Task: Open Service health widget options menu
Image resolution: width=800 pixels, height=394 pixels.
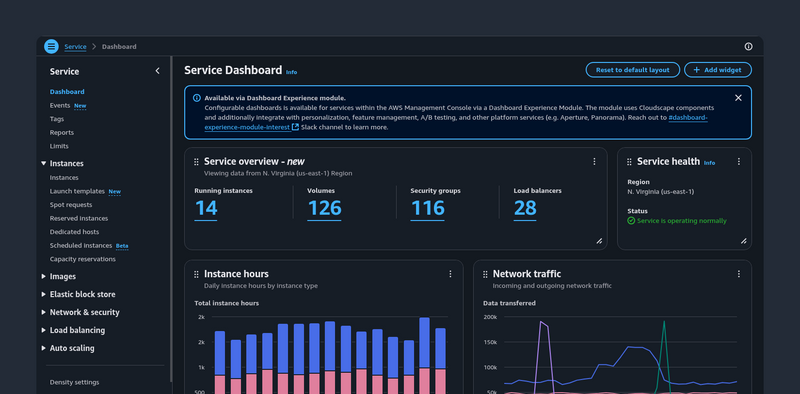Action: click(738, 161)
